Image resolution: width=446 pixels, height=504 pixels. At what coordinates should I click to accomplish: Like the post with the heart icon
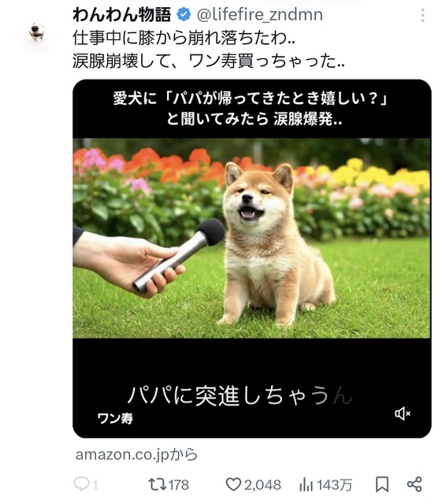click(233, 484)
